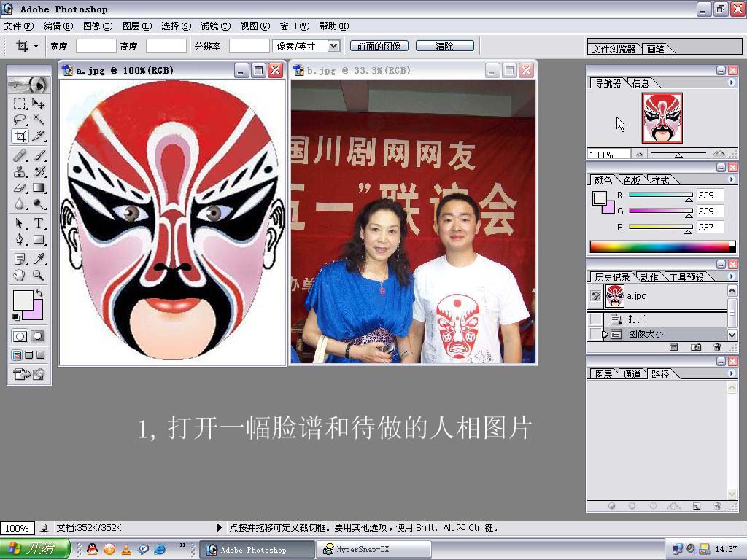Select the Healing Brush tool
Viewport: 747px width, 560px height.
pos(20,155)
